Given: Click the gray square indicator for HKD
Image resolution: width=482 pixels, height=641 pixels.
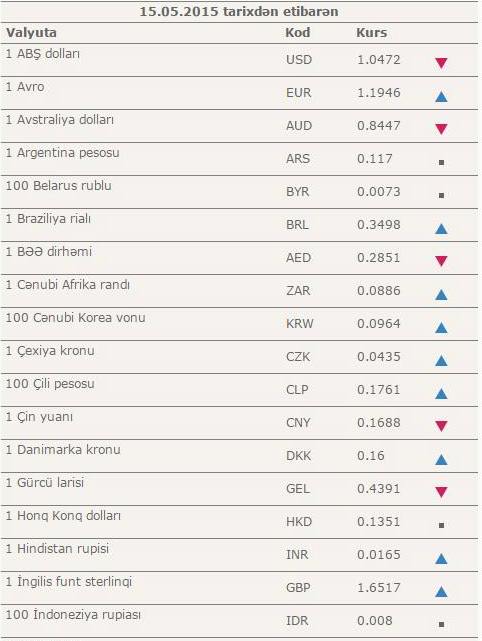Looking at the screenshot, I should 441,525.
